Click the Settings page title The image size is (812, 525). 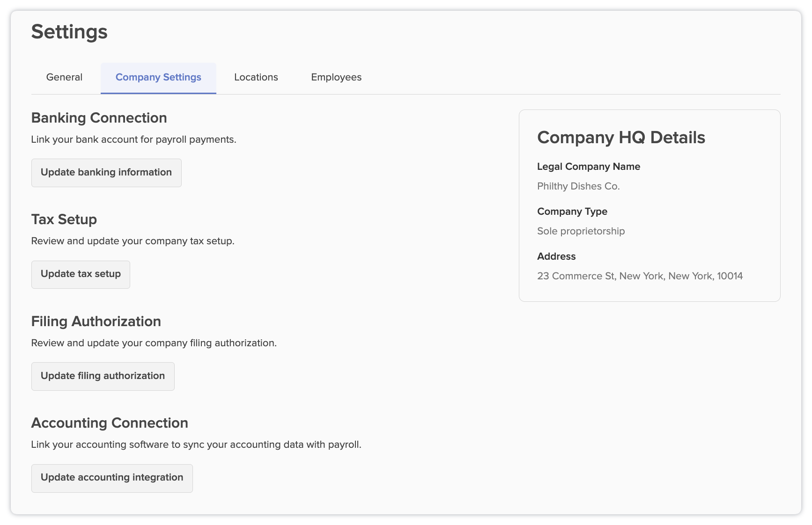69,32
